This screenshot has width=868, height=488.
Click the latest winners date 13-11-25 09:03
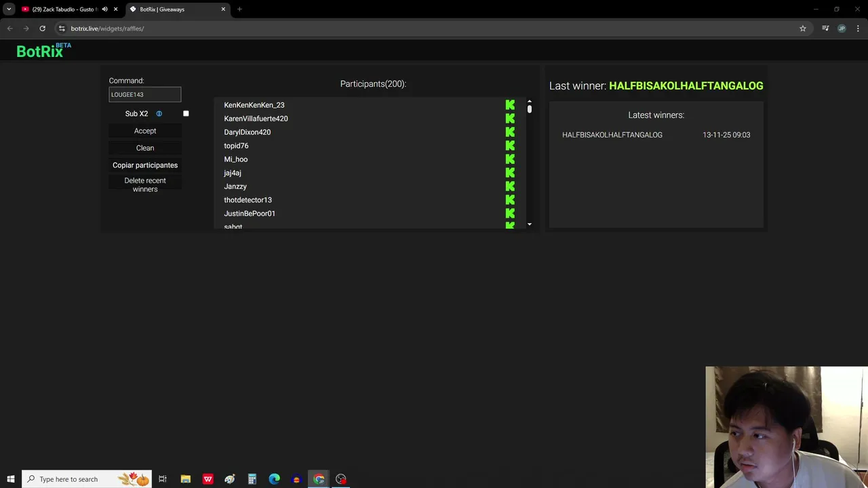726,135
